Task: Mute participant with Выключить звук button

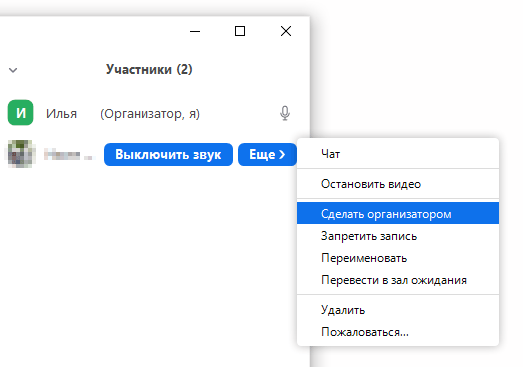Action: [168, 154]
